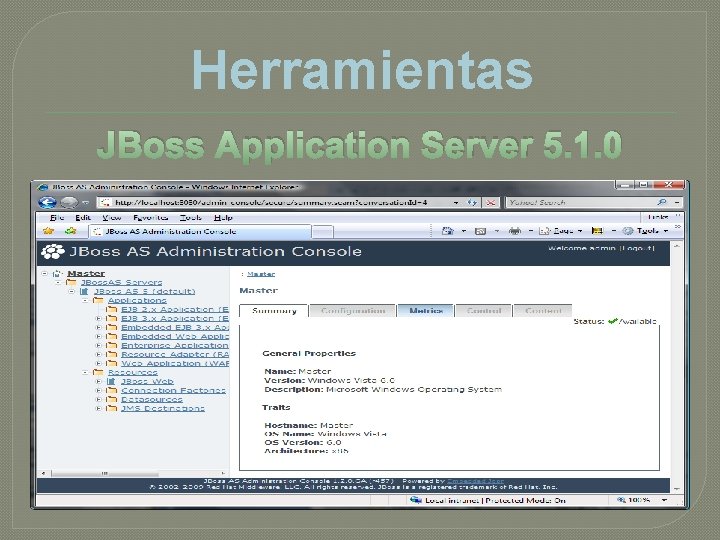Click the Embedded Web Application folder icon

pos(112,336)
